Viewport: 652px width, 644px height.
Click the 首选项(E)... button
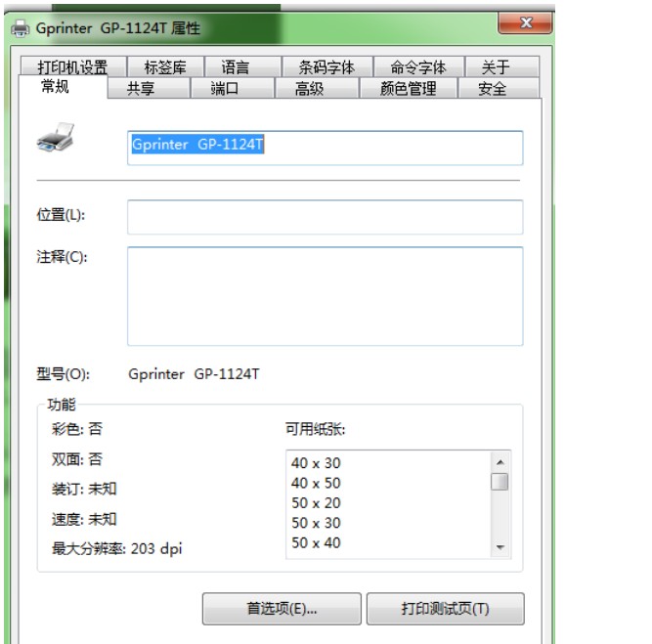point(282,609)
